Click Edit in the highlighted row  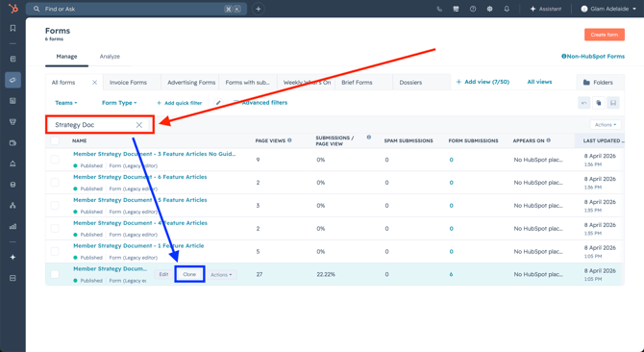pyautogui.click(x=163, y=274)
